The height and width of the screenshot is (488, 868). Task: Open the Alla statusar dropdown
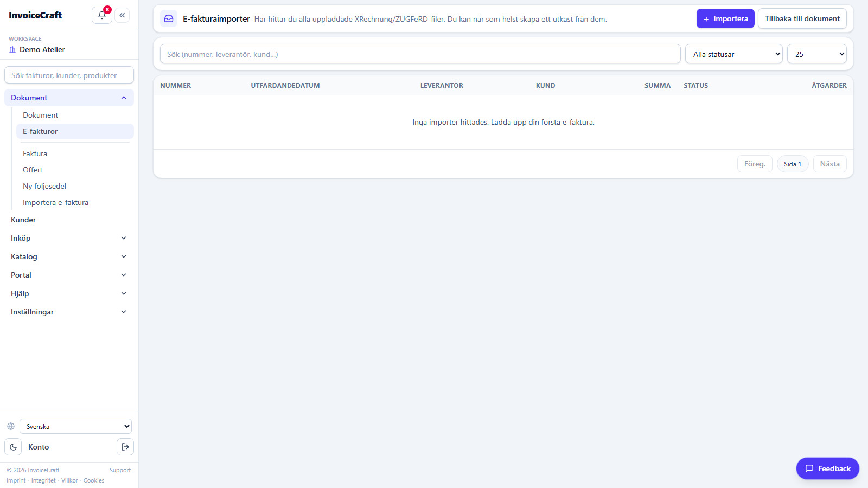(734, 54)
